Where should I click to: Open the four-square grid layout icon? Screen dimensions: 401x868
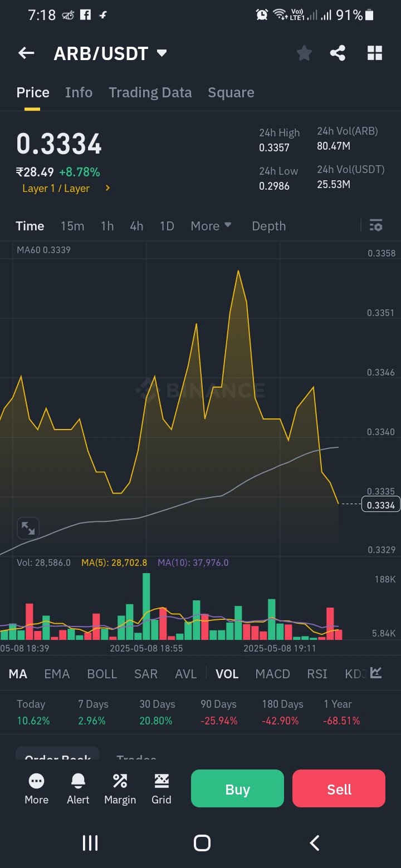point(375,53)
